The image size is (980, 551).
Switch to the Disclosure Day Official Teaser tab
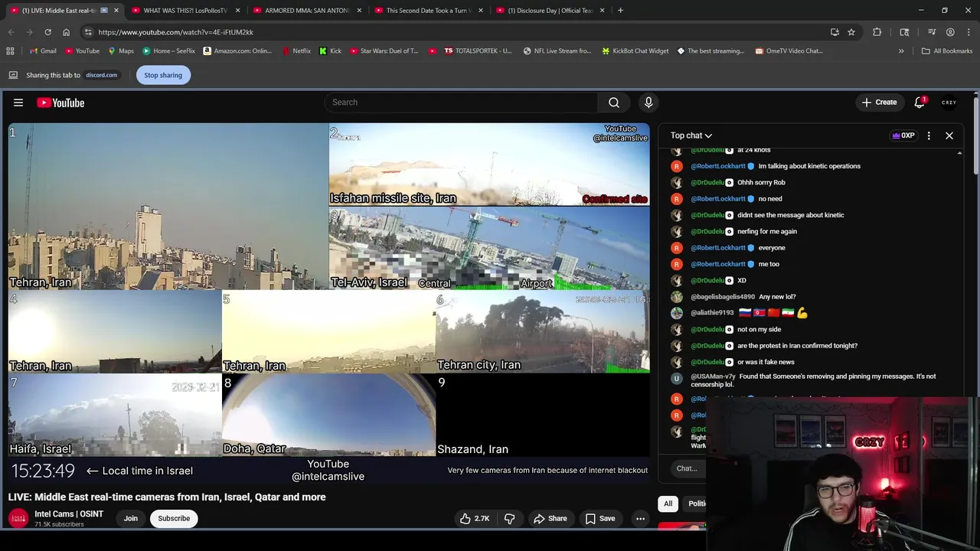[550, 11]
